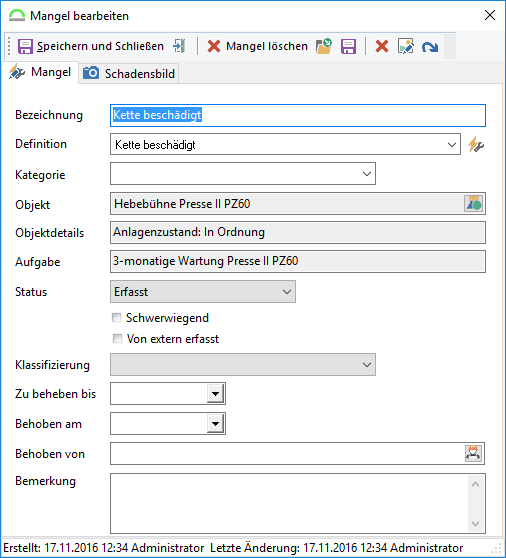Click the defect definition wrench icon
Screen dimensions: 506x558
[476, 145]
